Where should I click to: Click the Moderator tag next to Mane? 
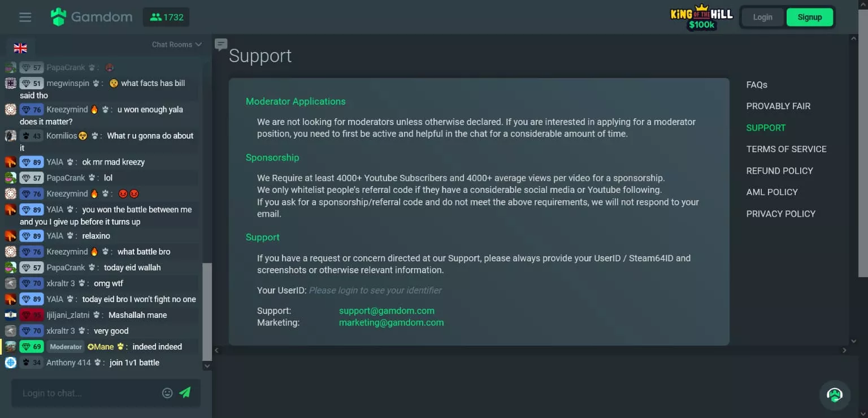click(x=66, y=347)
